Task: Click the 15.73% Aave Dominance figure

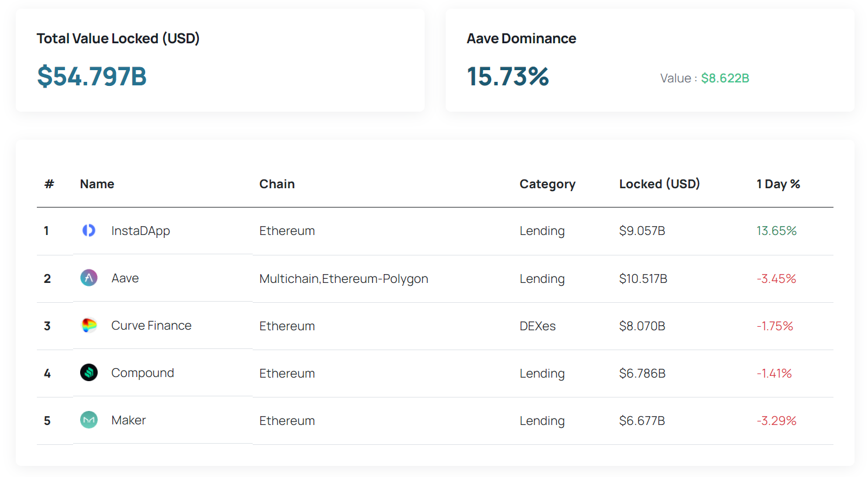Action: [508, 77]
